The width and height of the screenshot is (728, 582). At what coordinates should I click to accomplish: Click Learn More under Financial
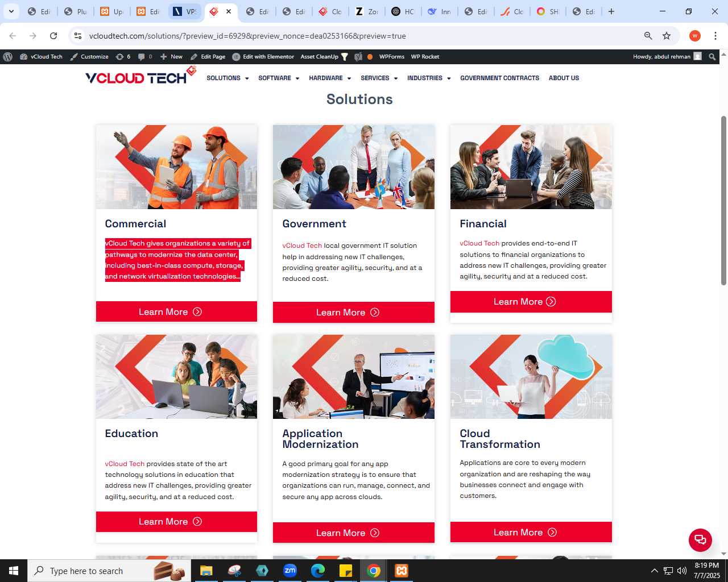531,302
